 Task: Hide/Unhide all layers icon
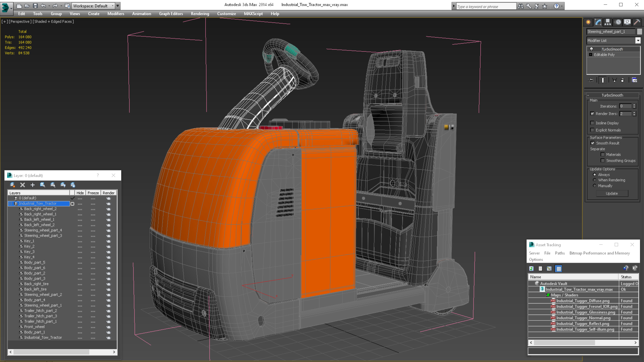pyautogui.click(x=63, y=185)
